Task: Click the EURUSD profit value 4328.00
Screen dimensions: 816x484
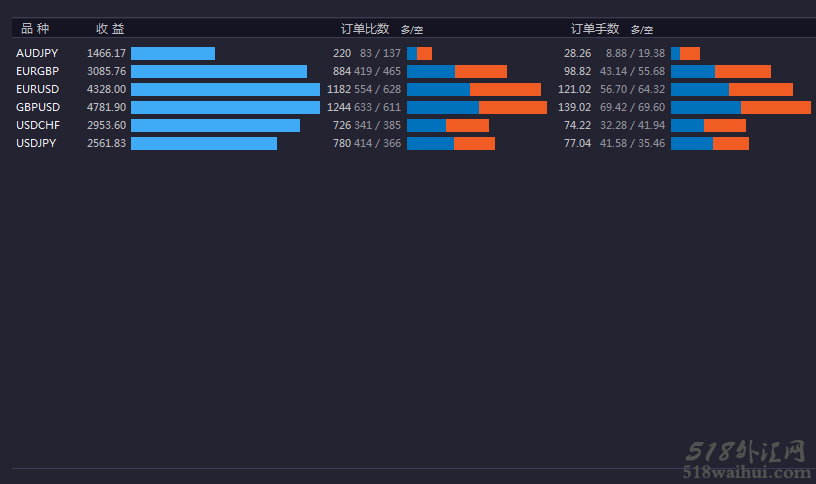Action: click(x=106, y=89)
